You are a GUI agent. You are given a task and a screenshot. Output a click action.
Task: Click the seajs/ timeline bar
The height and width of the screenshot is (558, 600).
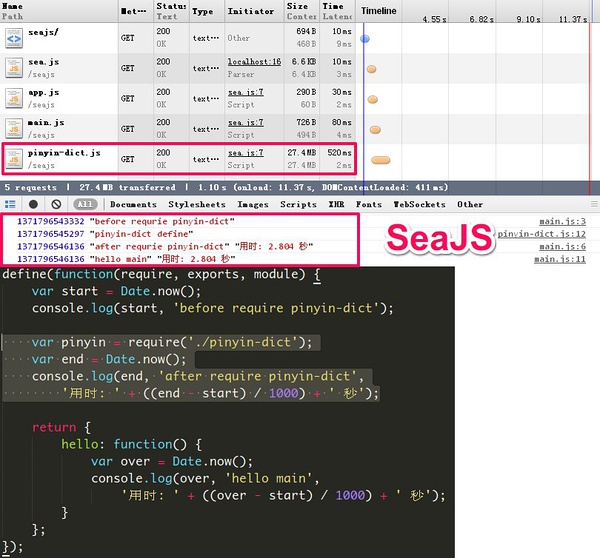click(x=365, y=39)
